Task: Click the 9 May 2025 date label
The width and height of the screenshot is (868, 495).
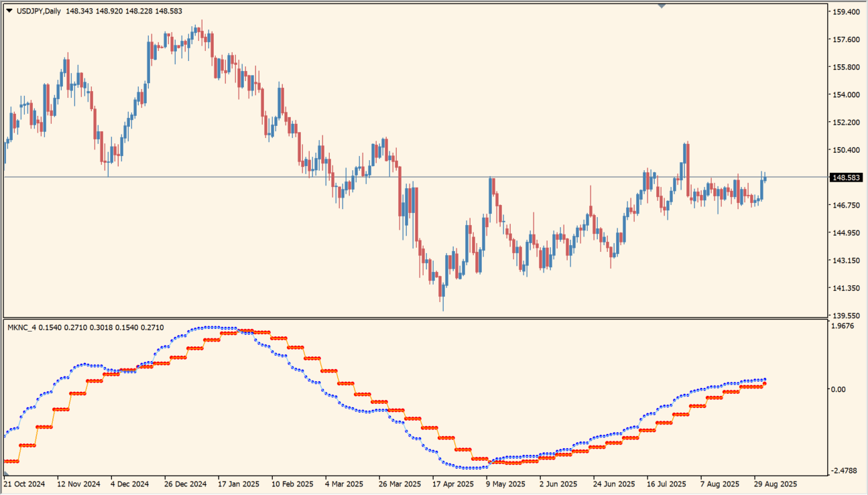Action: [x=505, y=484]
